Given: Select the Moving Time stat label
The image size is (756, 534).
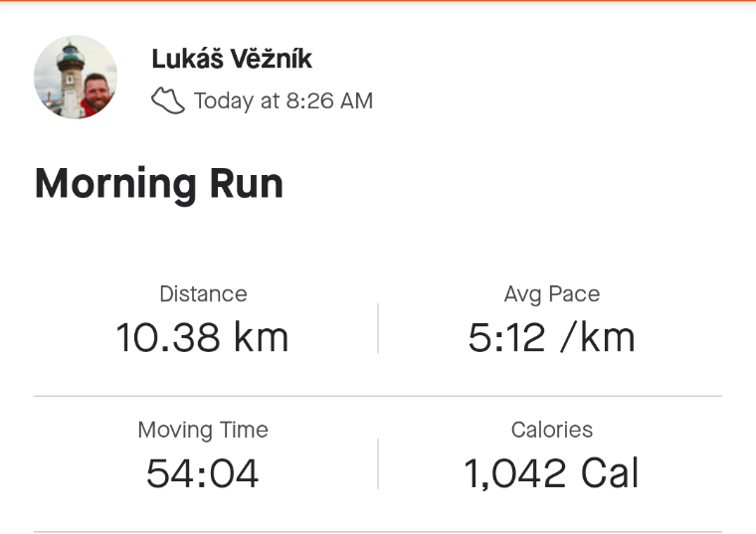Looking at the screenshot, I should point(203,430).
